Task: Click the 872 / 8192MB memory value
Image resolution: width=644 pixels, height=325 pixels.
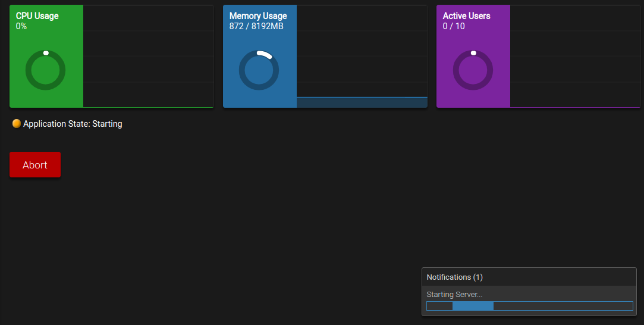Action: 256,26
